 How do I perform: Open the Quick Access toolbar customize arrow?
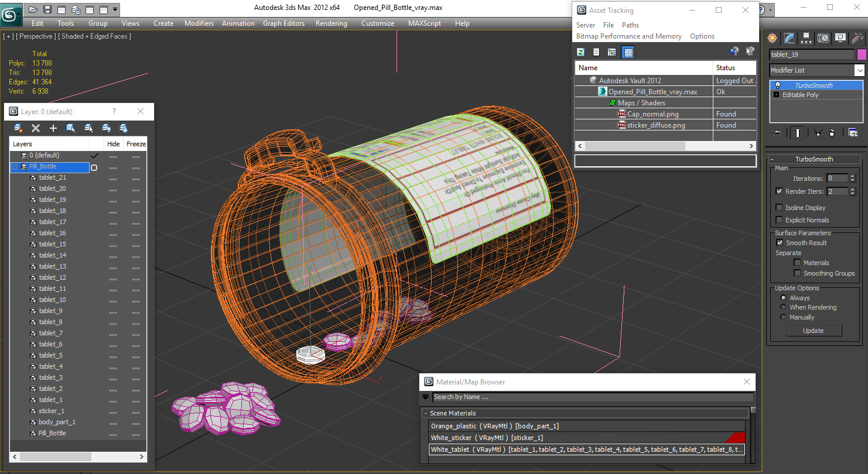(x=115, y=9)
